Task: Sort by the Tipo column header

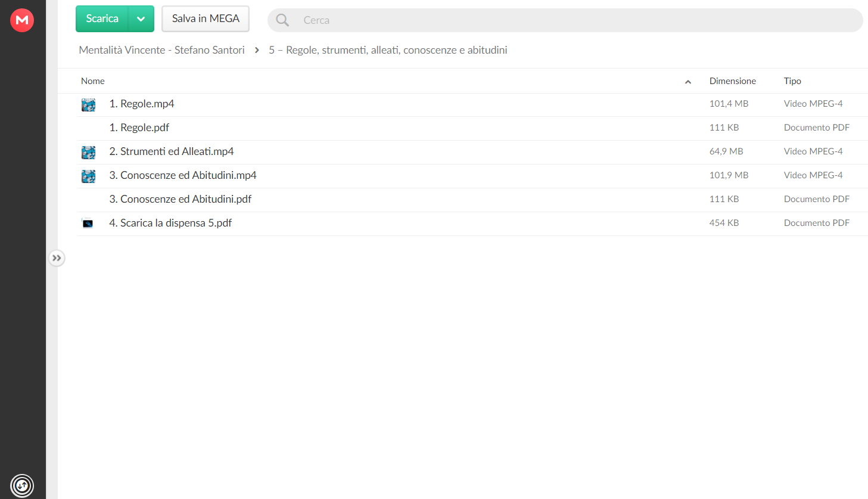Action: (792, 81)
